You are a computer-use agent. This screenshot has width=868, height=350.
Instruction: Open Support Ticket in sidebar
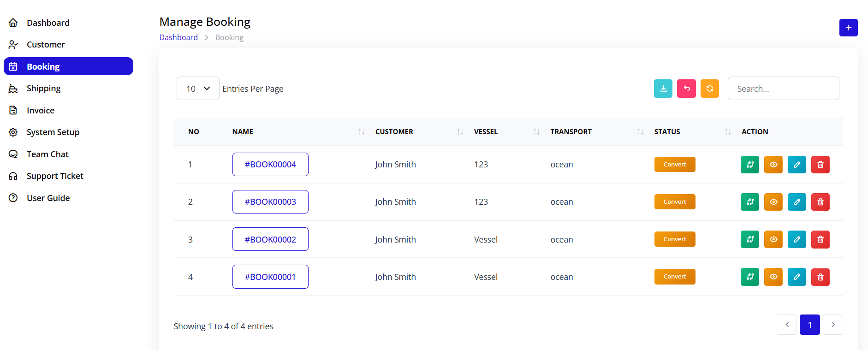click(68, 176)
